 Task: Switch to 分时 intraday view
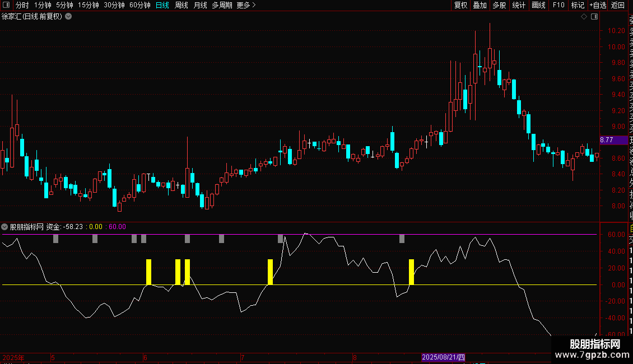[x=22, y=5]
